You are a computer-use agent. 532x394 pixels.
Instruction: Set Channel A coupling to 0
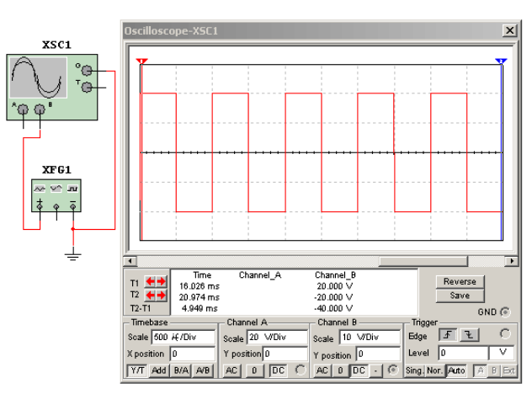(254, 370)
